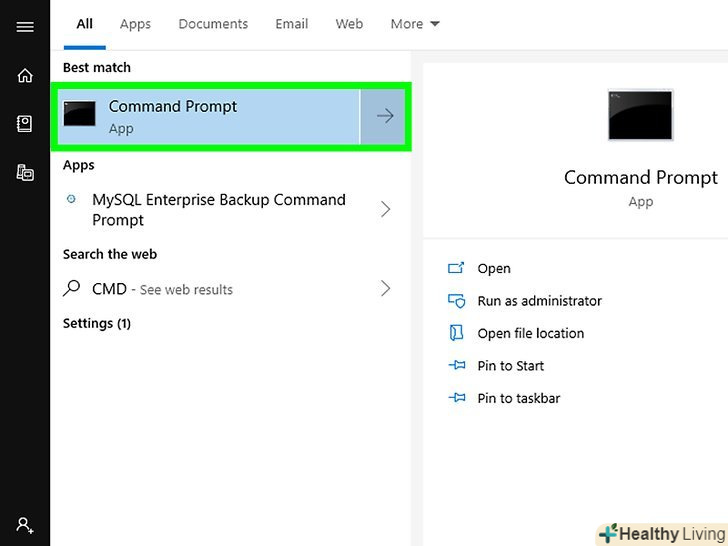Click the Home icon in sidebar

tap(25, 76)
